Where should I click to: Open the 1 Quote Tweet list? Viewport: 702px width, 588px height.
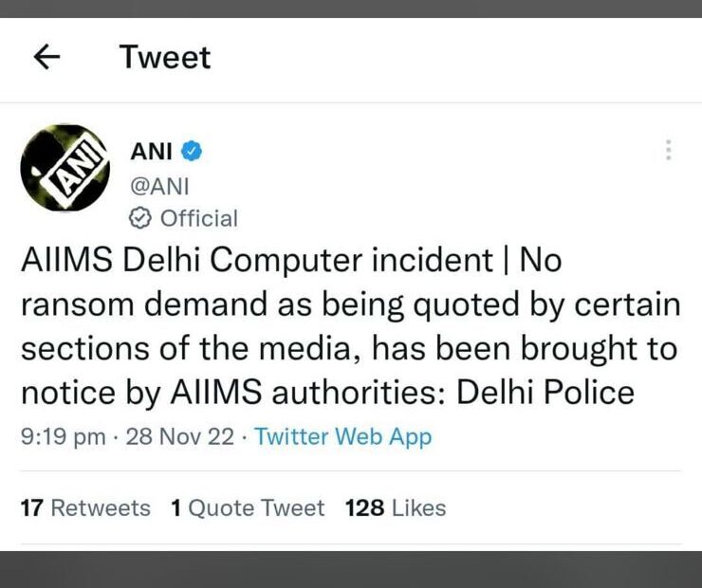[x=248, y=508]
